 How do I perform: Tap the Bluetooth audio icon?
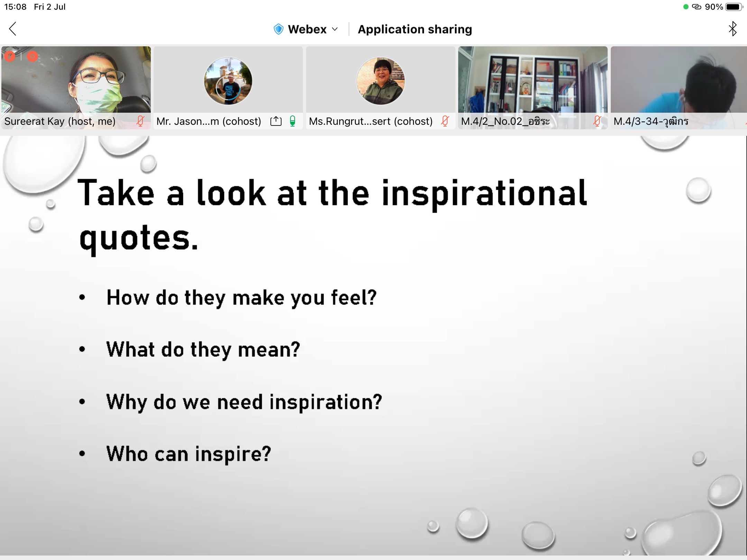[732, 29]
